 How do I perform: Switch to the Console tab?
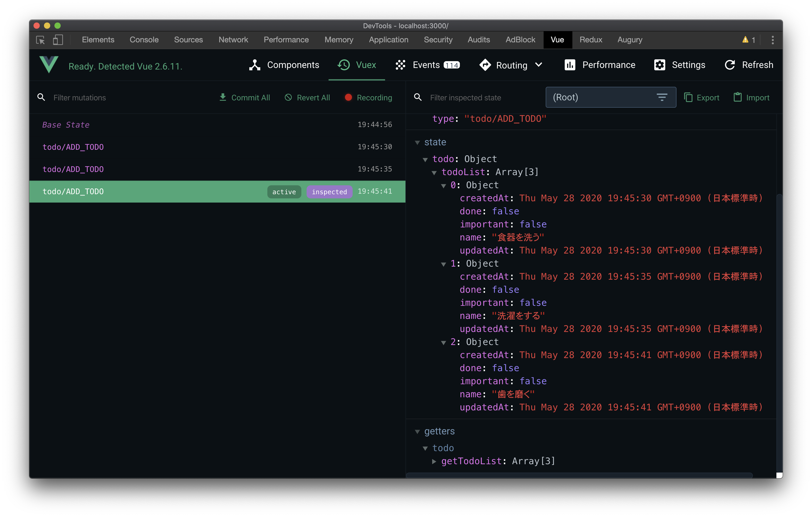[x=144, y=40]
